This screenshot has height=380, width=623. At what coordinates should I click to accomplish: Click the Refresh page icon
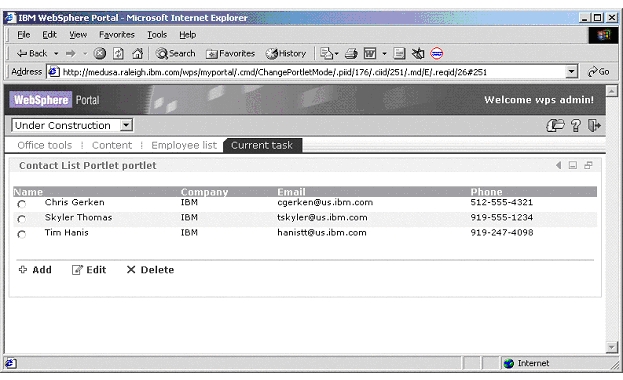[x=118, y=53]
